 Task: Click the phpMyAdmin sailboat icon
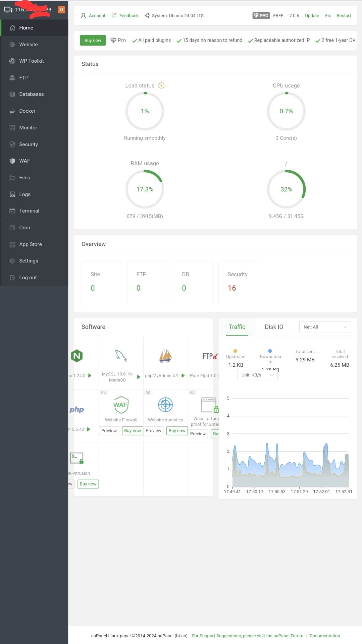pos(165,356)
